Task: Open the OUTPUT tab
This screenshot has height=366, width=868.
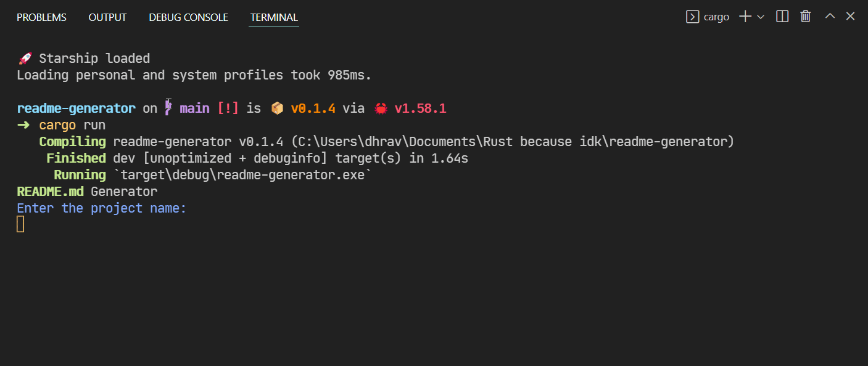Action: [x=107, y=17]
